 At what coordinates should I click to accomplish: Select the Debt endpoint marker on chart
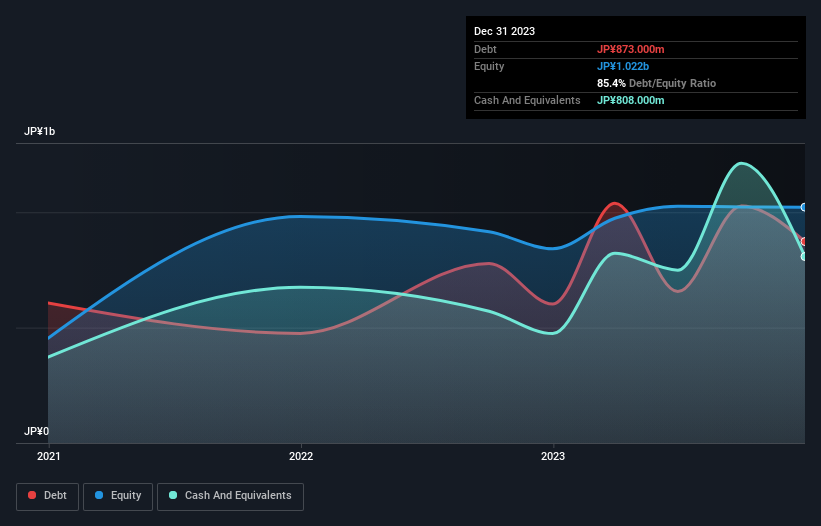click(804, 241)
